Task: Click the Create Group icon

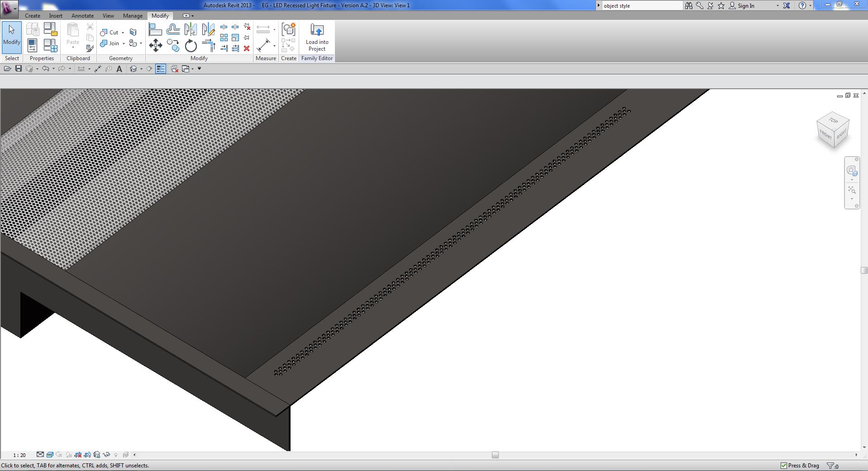Action: point(289,30)
